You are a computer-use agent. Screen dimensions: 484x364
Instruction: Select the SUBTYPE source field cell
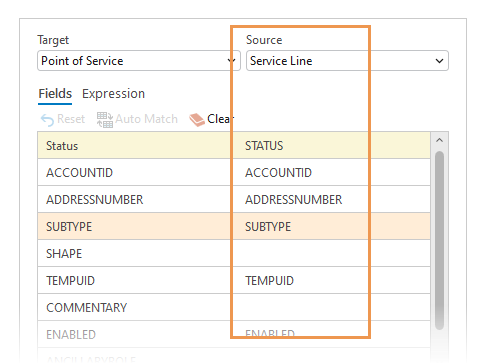331,226
